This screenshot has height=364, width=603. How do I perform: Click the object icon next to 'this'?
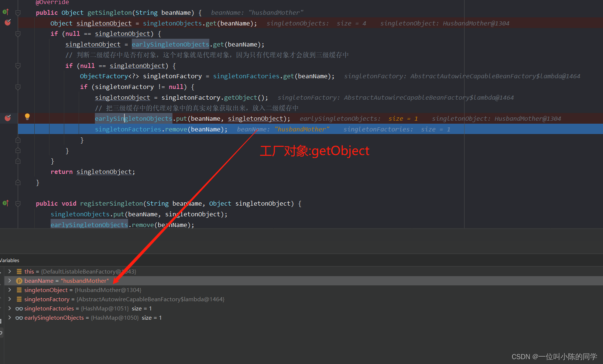(19, 271)
